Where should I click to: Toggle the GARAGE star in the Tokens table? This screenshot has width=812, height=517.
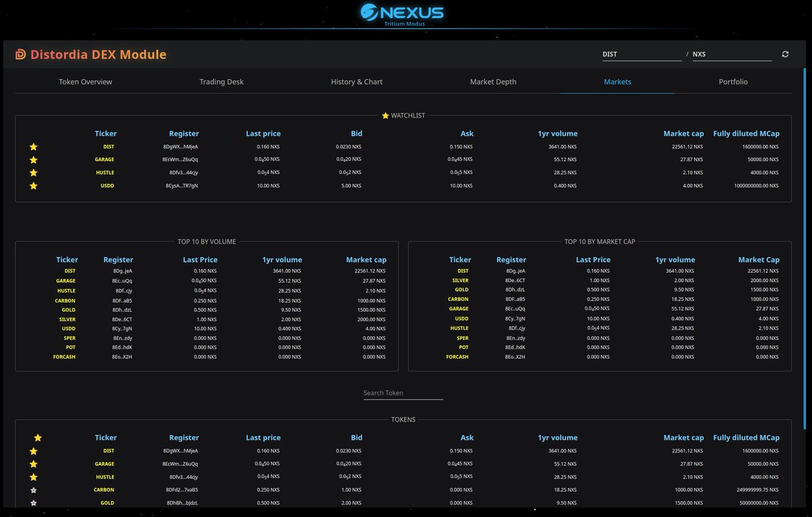(33, 464)
